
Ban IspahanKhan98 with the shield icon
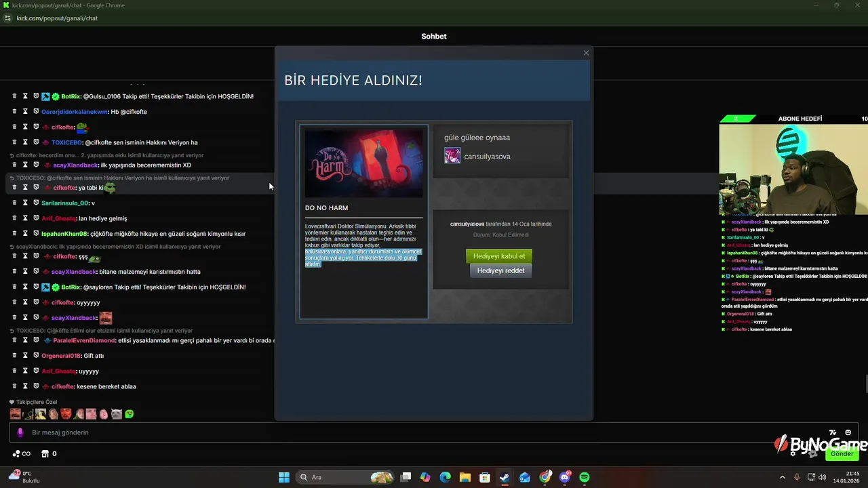[36, 234]
